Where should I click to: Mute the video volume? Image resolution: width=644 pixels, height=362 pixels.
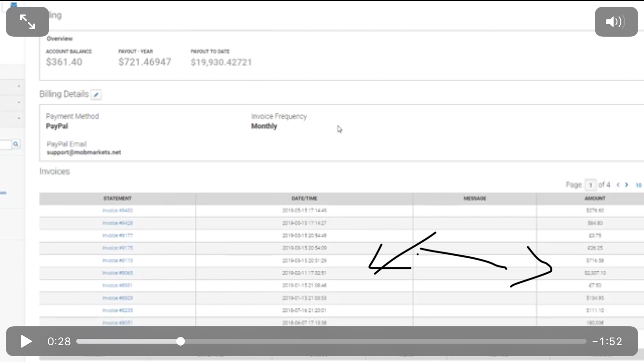(x=616, y=22)
